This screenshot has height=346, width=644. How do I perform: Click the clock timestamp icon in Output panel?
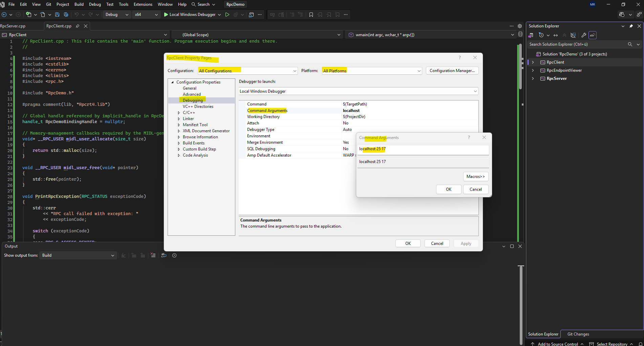click(x=174, y=255)
